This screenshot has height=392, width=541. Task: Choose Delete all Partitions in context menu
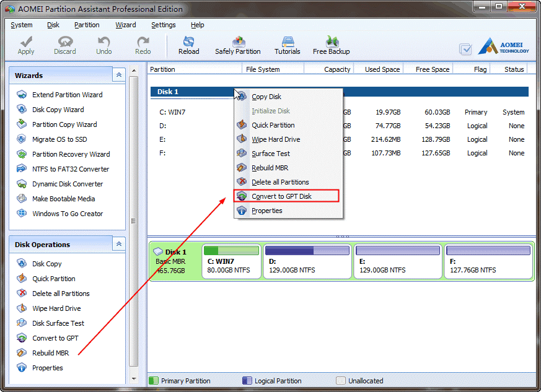[288, 182]
